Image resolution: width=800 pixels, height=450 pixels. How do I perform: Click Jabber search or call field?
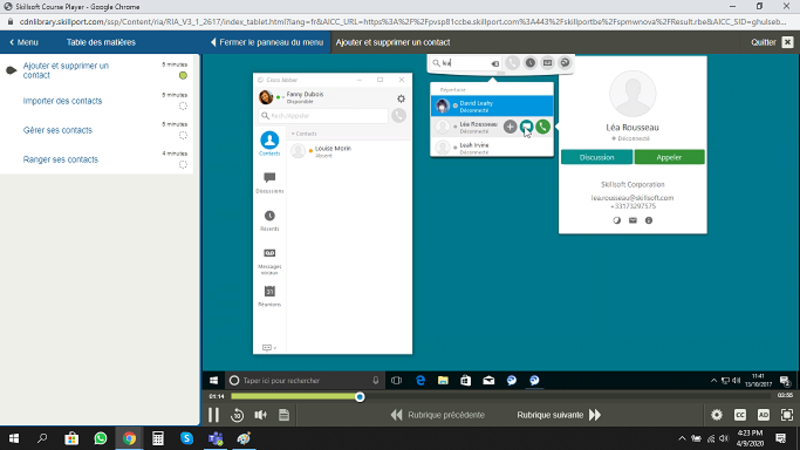tap(323, 116)
